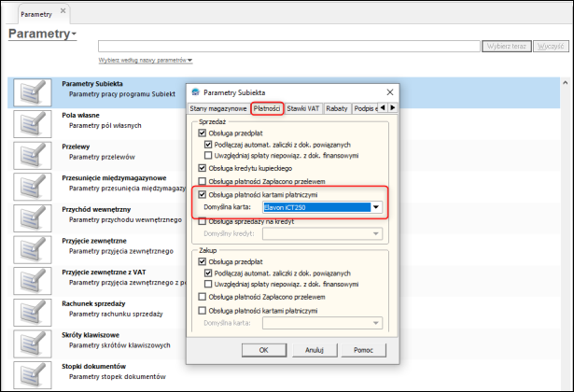Enable Zapłacono przelewem in Sprzedaż section

pyautogui.click(x=203, y=181)
